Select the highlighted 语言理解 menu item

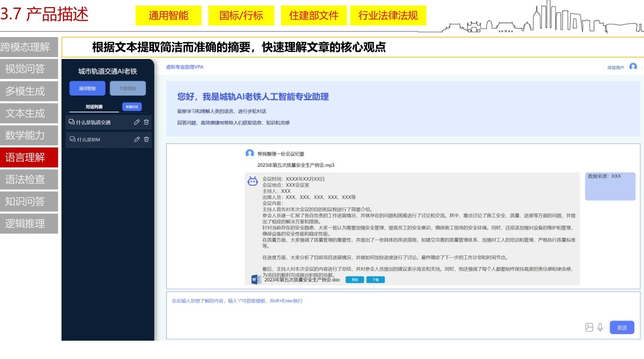tap(29, 157)
